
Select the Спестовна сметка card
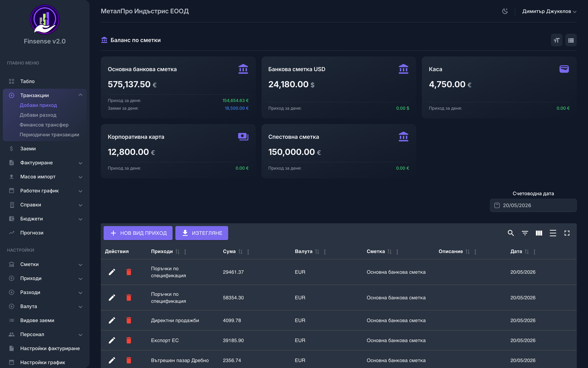pyautogui.click(x=339, y=151)
